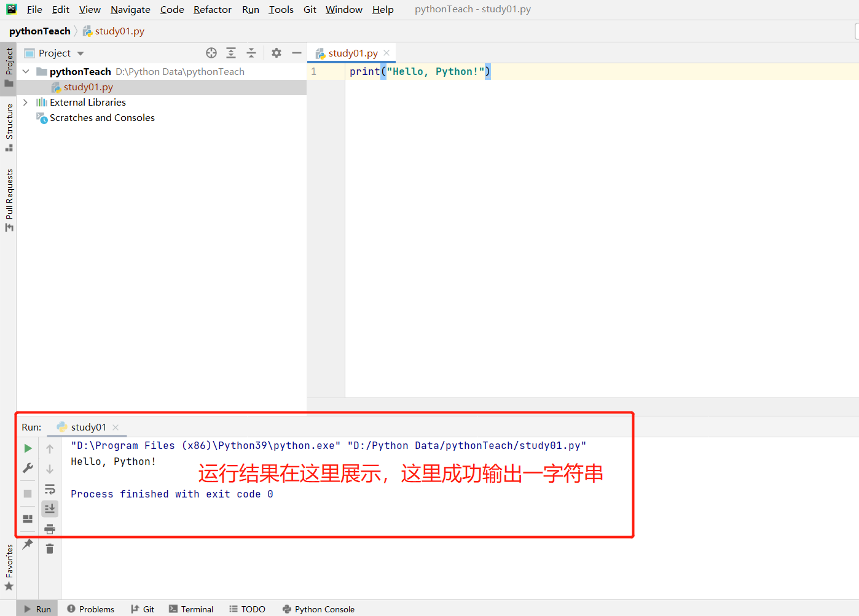Open the Tools menu

[x=281, y=9]
